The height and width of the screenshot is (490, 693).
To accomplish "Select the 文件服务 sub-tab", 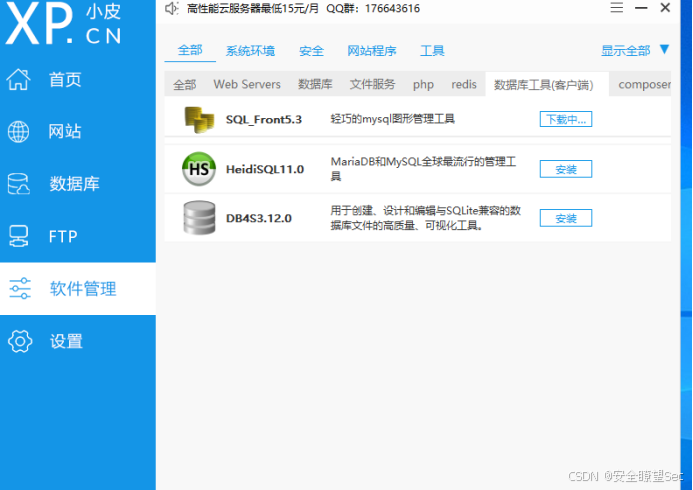I will [372, 84].
